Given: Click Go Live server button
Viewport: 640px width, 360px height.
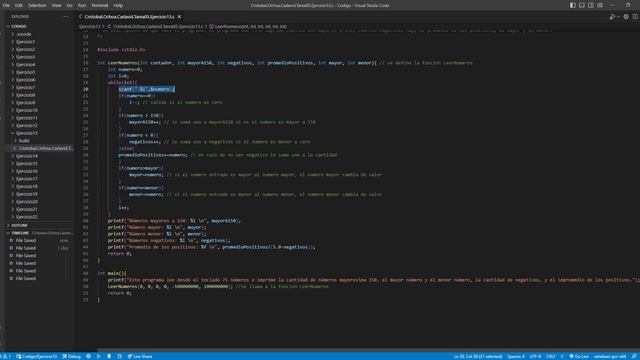Looking at the screenshot, I should (x=579, y=356).
